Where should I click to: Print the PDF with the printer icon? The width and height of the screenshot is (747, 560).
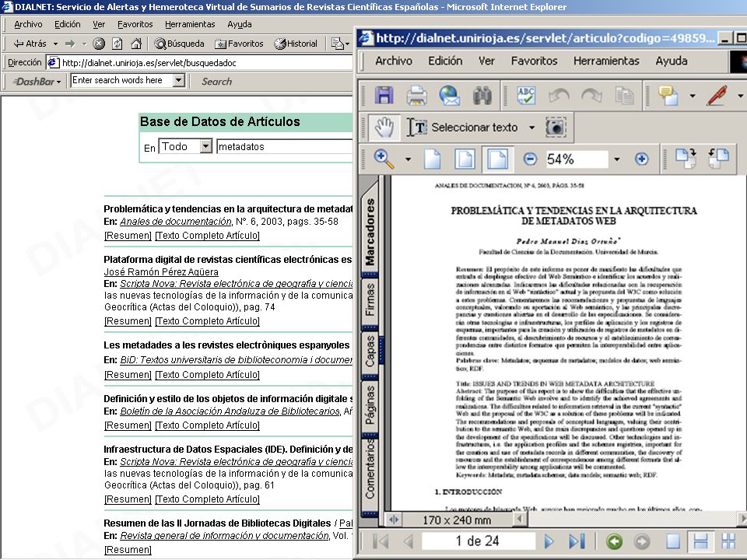(x=416, y=95)
